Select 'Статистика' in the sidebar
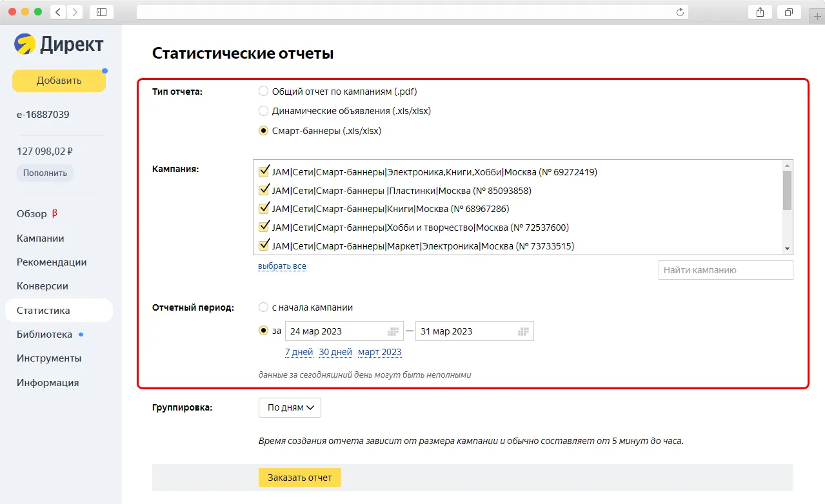 tap(59, 310)
